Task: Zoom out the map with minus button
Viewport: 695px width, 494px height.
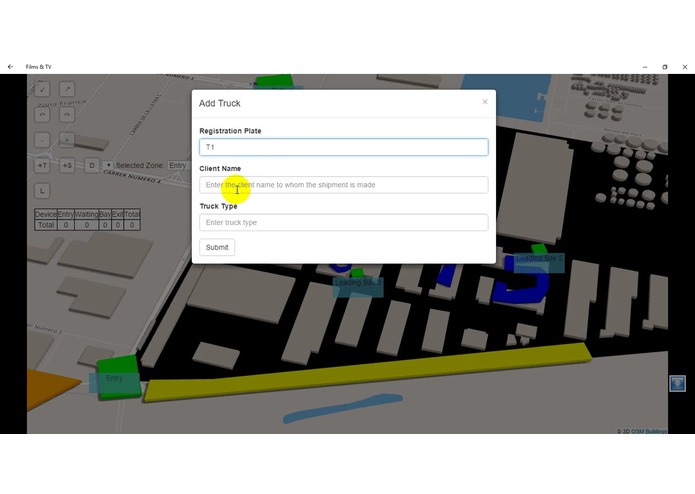Action: tap(42, 140)
